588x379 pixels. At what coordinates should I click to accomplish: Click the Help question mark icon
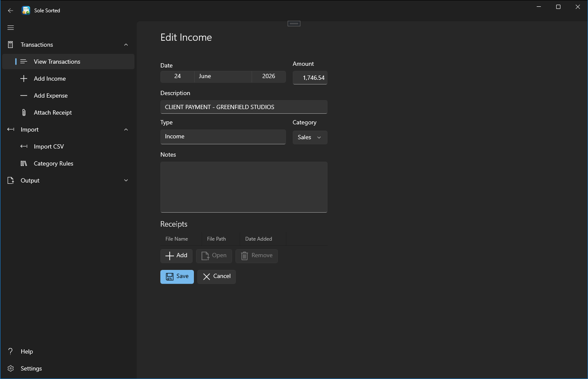[11, 351]
